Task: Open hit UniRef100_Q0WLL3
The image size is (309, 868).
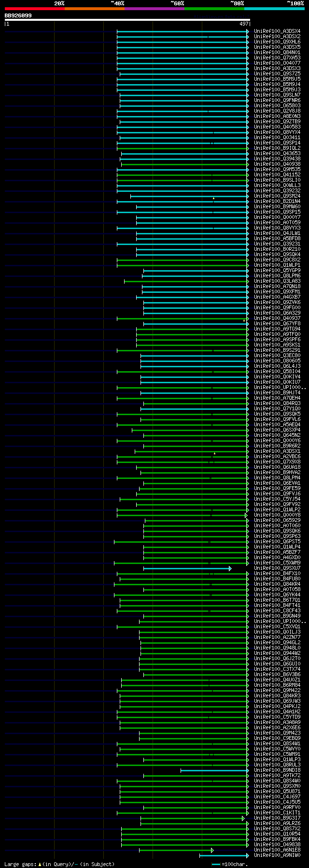Action: coord(277,185)
